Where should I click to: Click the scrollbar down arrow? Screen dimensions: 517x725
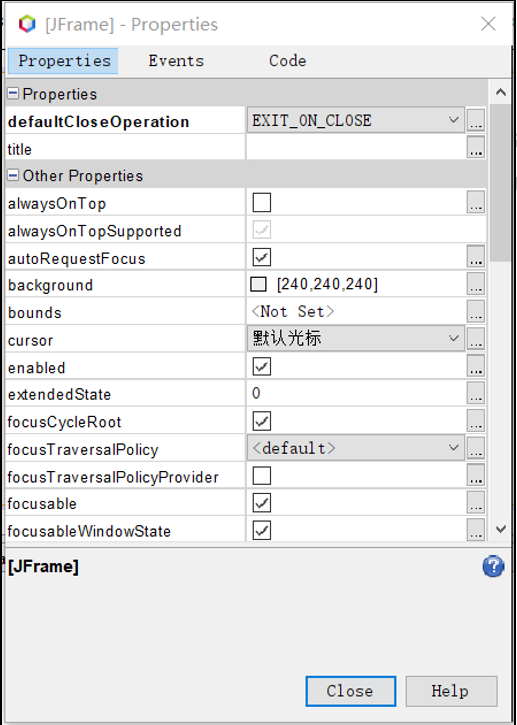500,529
